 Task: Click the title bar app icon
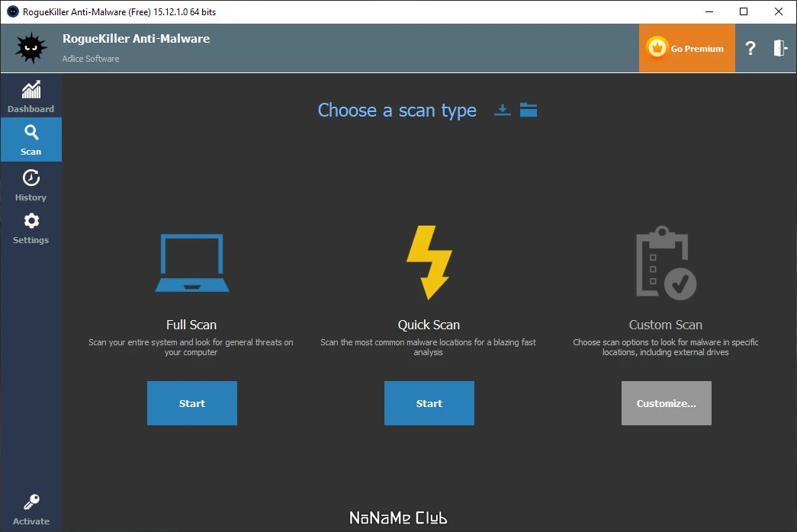coord(13,11)
